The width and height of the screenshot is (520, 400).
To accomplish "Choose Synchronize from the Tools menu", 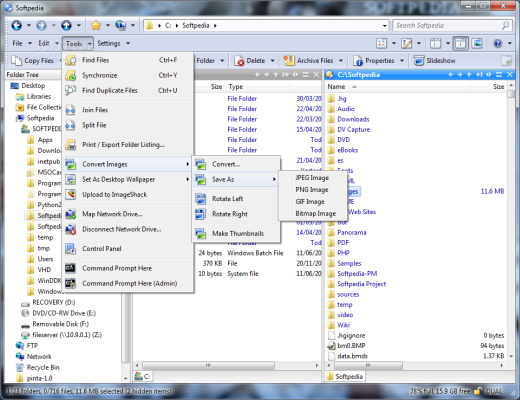I will (128, 75).
